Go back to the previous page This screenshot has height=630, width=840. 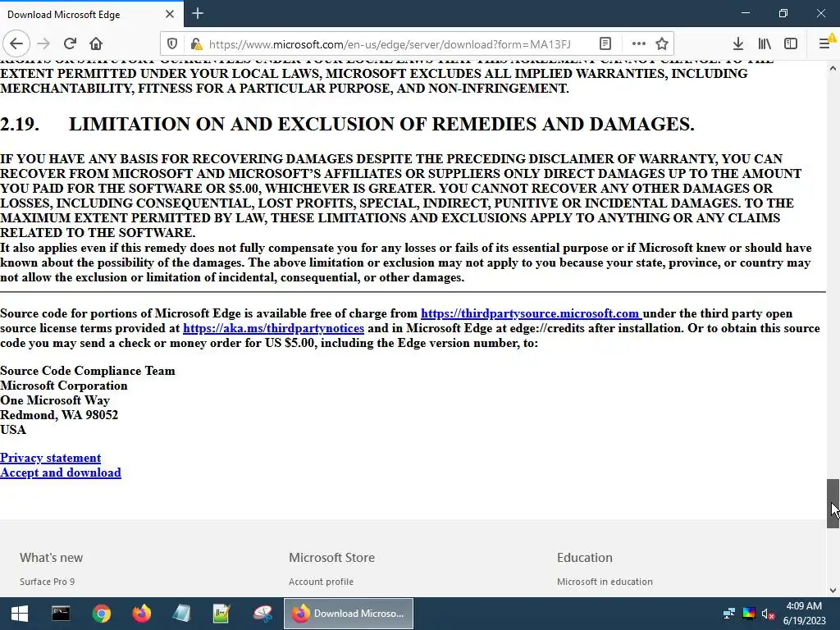tap(16, 43)
